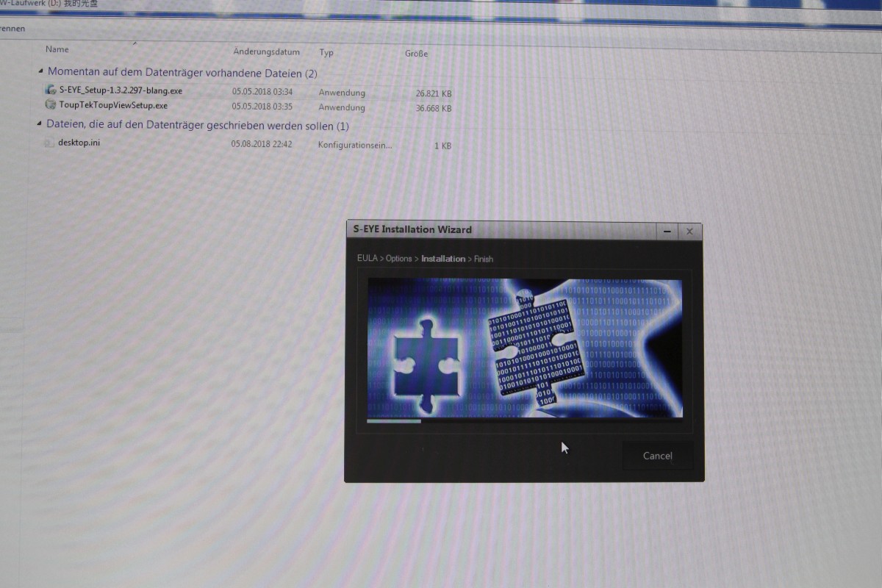Click the ToupTekToupViewSetup.exe file icon
This screenshot has width=882, height=588.
[x=51, y=105]
